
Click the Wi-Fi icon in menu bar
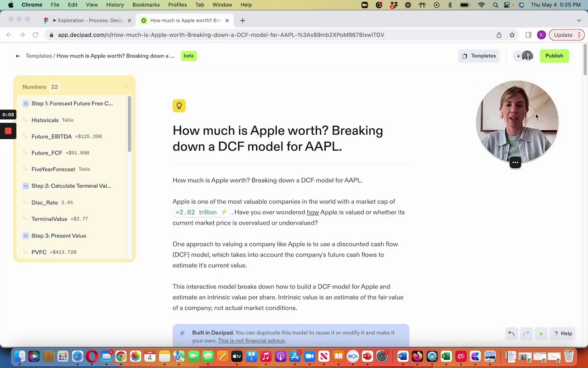coord(481,5)
